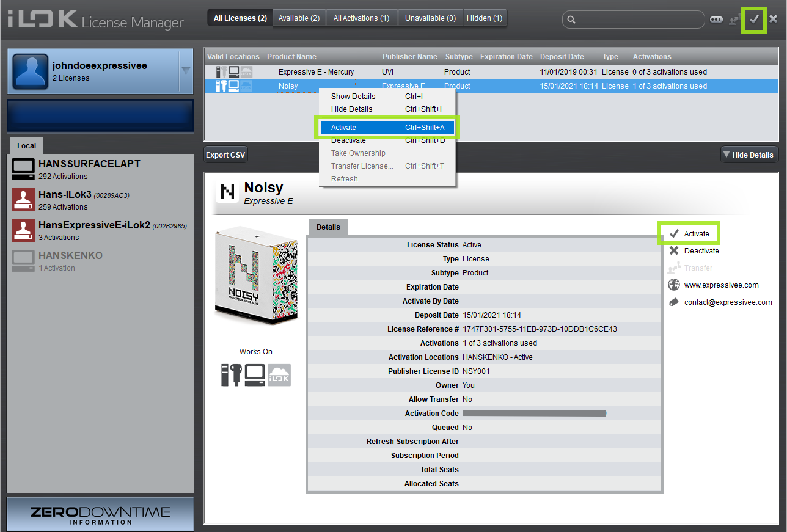This screenshot has width=787, height=532.
Task: Sort by the Deposit Date column header
Action: click(x=562, y=57)
